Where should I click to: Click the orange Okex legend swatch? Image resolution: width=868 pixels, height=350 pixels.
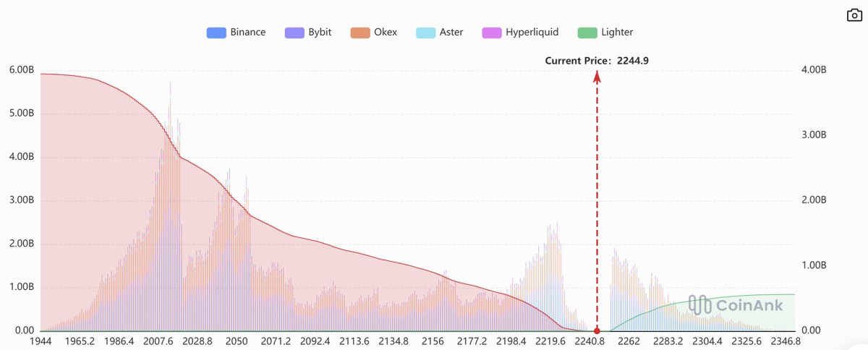click(361, 33)
